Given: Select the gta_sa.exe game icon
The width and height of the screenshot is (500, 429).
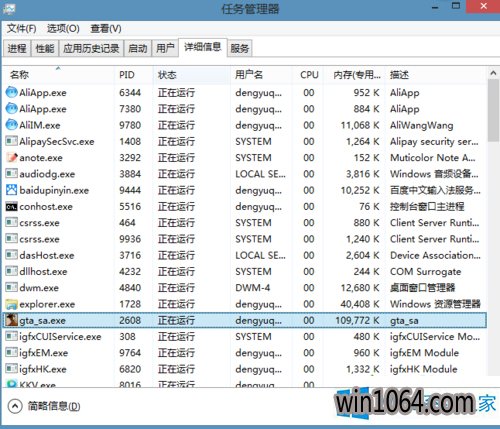Looking at the screenshot, I should pyautogui.click(x=11, y=320).
